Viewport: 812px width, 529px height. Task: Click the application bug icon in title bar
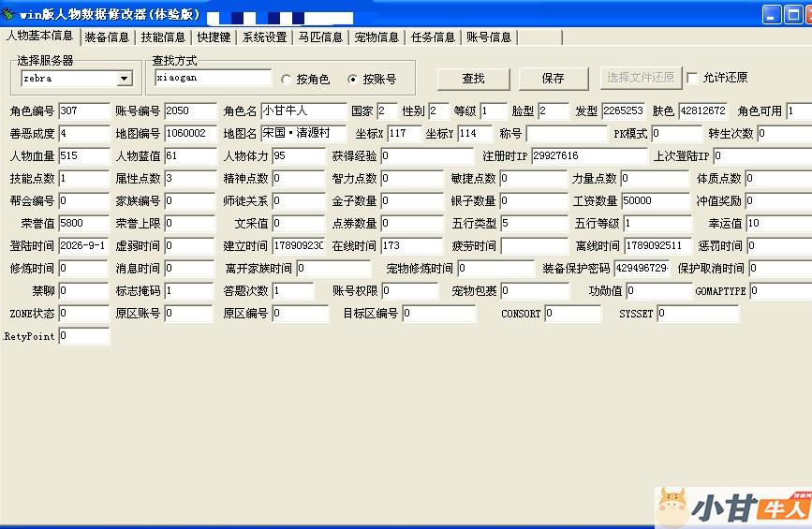8,14
